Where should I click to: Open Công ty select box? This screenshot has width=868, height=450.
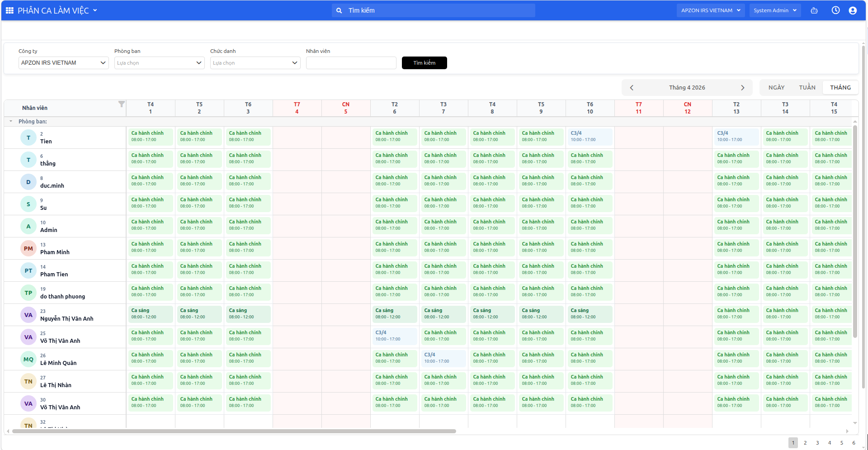pos(64,63)
